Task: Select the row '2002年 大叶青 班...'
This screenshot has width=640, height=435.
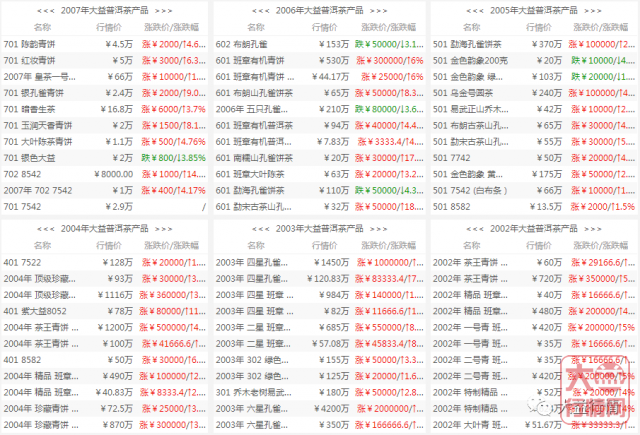Action: click(x=534, y=425)
